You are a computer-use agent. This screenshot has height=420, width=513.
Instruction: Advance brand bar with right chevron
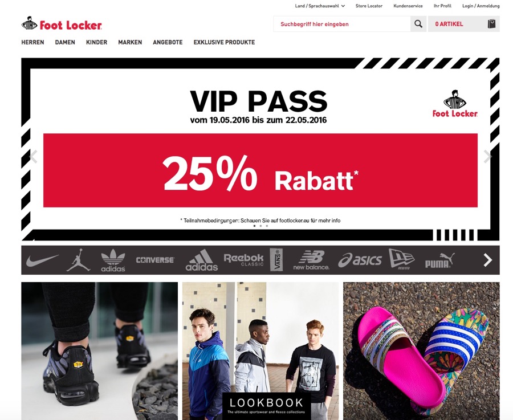(x=488, y=260)
